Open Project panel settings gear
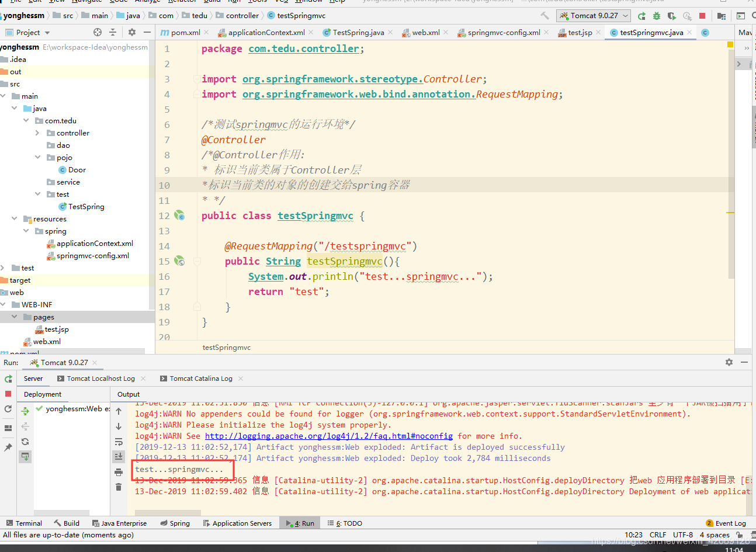Image resolution: width=756 pixels, height=552 pixels. (132, 32)
